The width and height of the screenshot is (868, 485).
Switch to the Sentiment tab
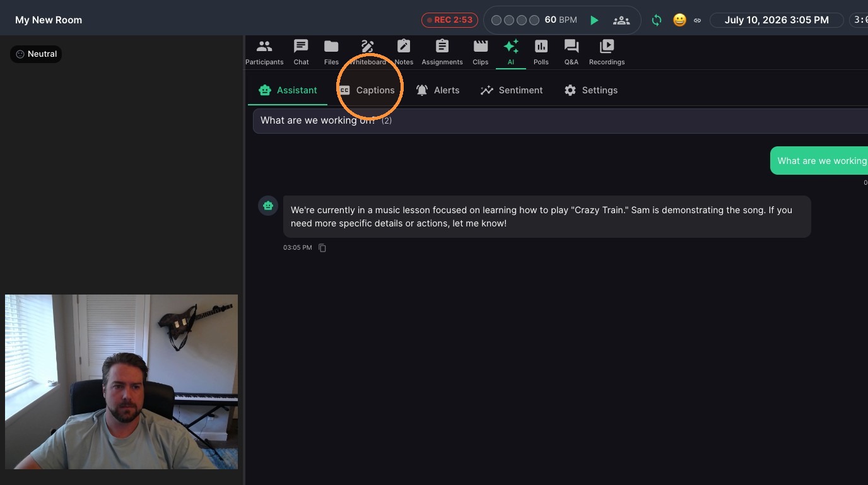coord(512,90)
